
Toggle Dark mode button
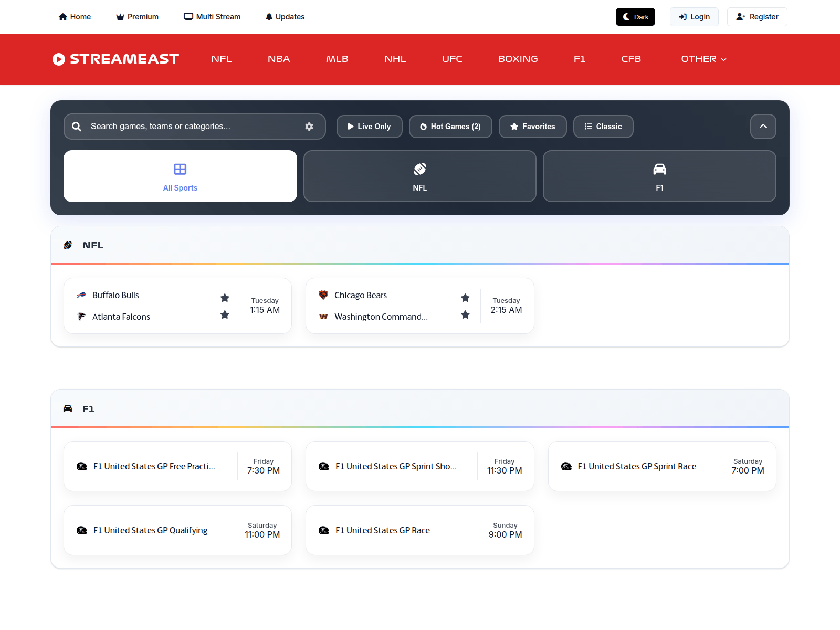[x=635, y=17]
